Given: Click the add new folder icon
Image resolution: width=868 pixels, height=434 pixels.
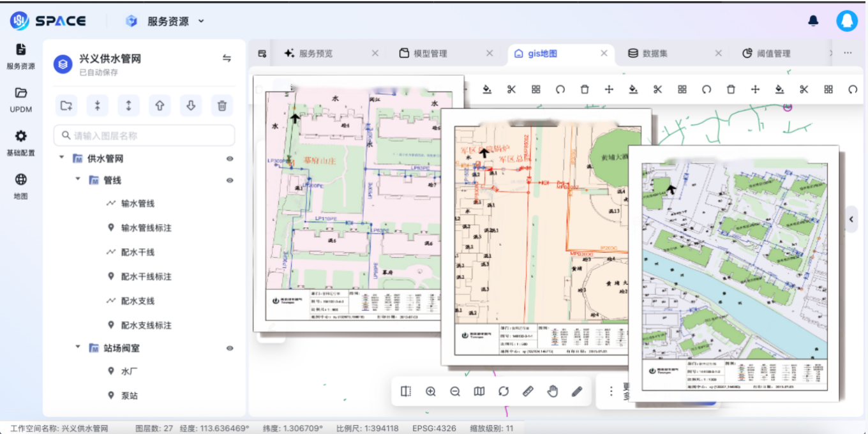Looking at the screenshot, I should 66,106.
